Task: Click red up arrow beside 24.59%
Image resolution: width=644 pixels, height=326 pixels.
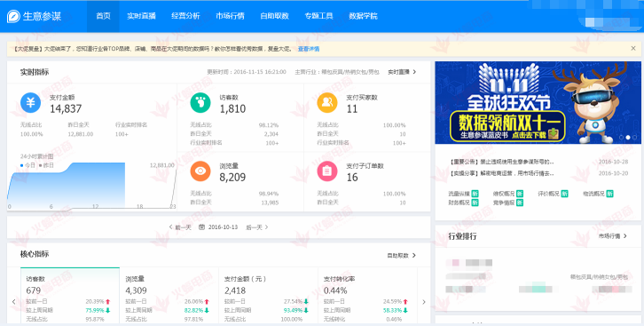Action: [x=405, y=301]
